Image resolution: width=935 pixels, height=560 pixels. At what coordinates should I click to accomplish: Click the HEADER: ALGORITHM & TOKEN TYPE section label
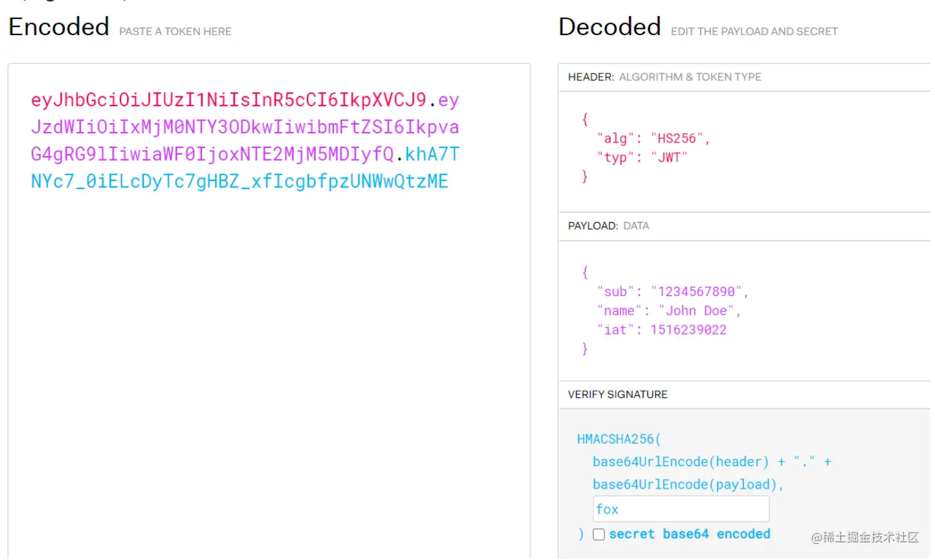pos(664,77)
